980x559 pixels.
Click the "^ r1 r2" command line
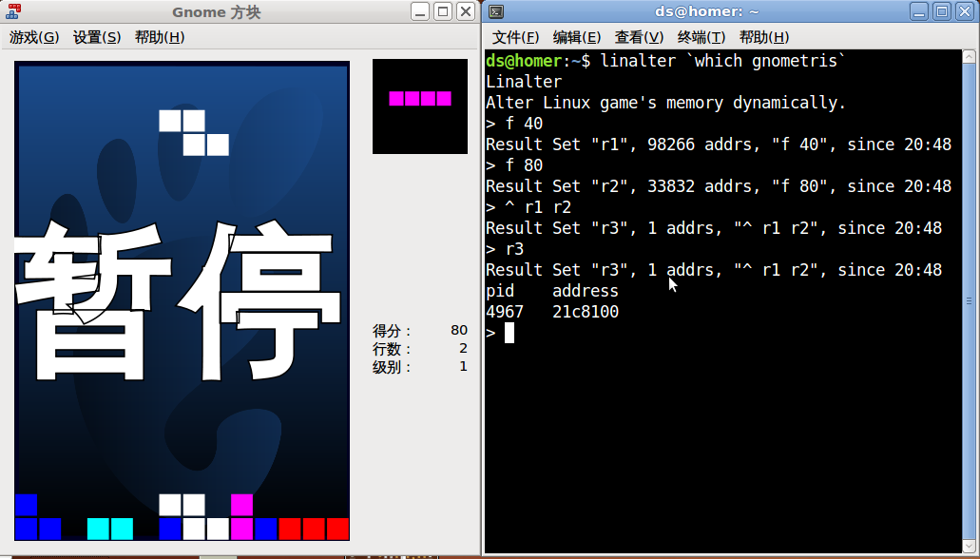(528, 207)
